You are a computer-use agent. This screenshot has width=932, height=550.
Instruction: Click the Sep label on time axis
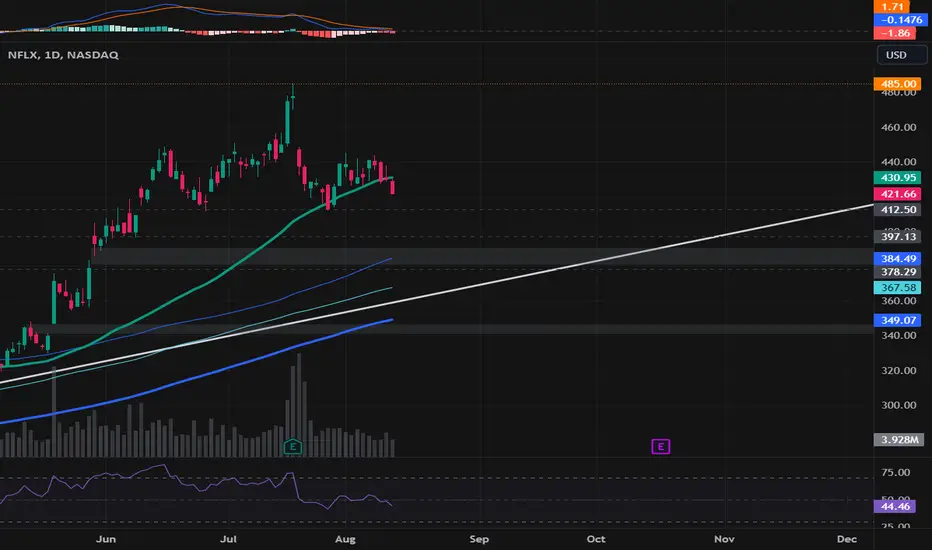click(479, 539)
